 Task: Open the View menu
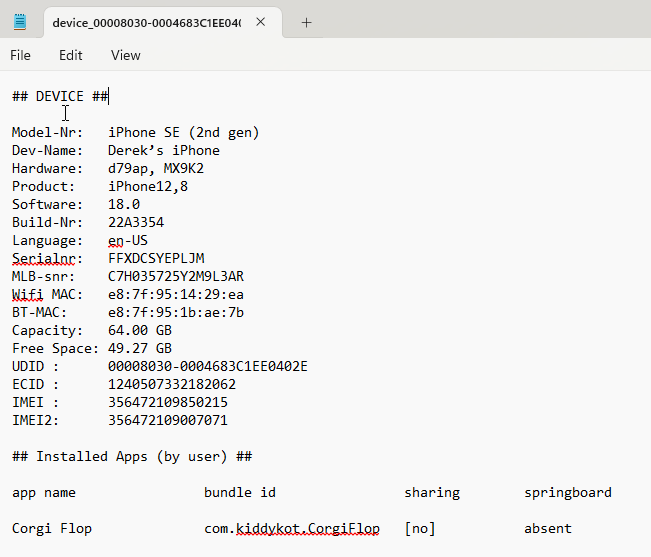[126, 55]
